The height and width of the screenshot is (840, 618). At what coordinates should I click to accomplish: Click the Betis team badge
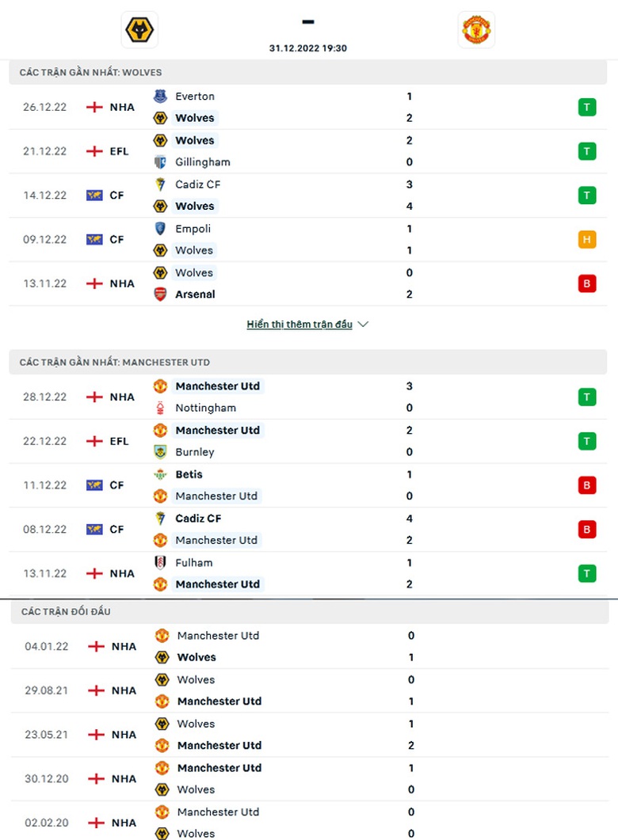[x=160, y=475]
